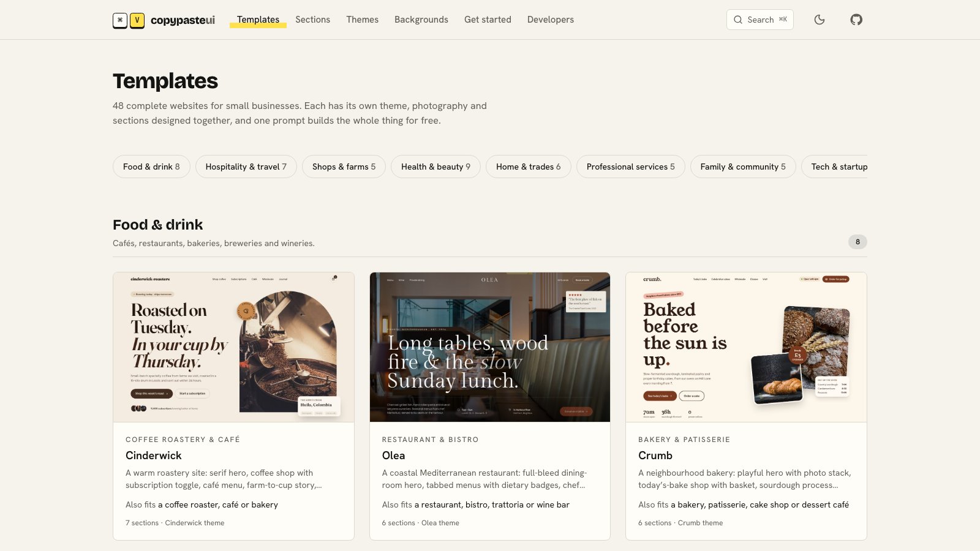Viewport: 980px width, 551px height.
Task: Open the GitHub repository icon
Action: point(856,20)
